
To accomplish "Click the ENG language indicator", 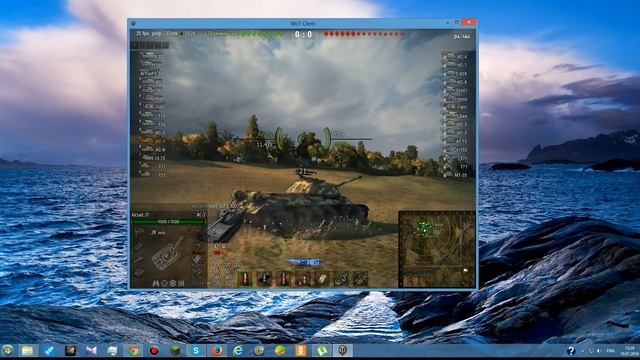I will coord(611,351).
